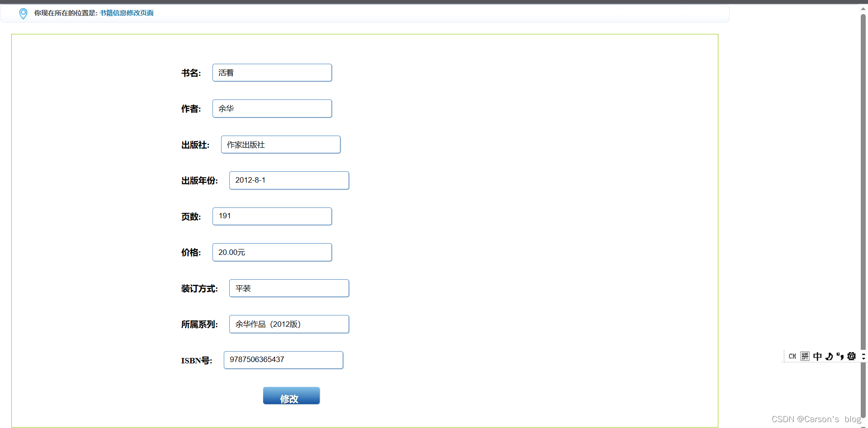Click the 价格 label text
Screen dimensions: 868x428
click(191, 253)
